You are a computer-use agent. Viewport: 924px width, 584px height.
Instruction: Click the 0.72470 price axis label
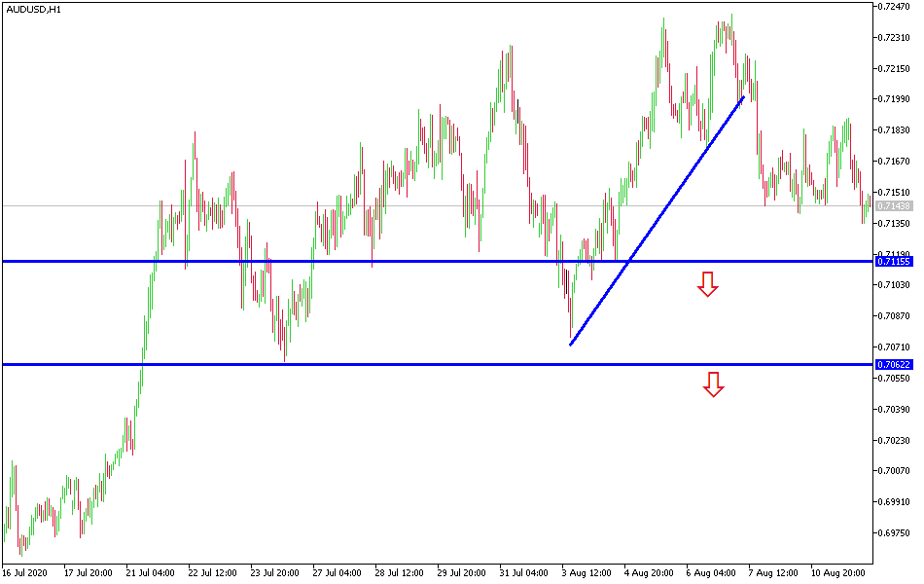[x=893, y=7]
